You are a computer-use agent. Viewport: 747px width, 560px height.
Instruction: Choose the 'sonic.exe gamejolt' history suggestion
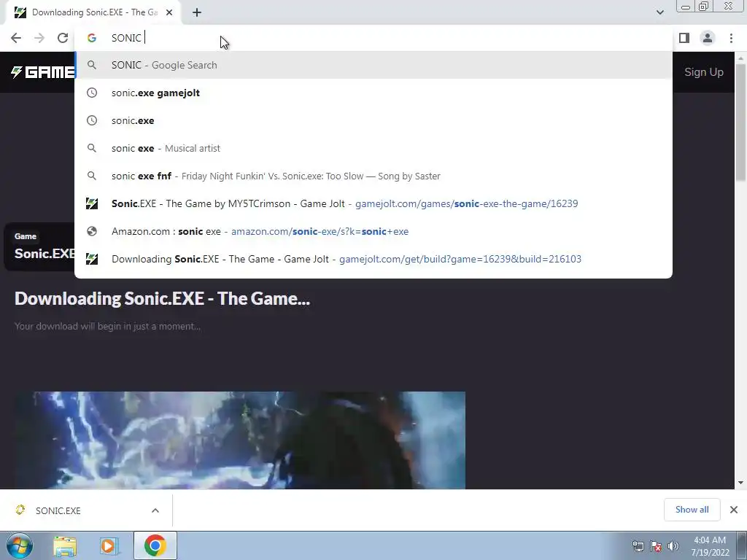point(373,93)
